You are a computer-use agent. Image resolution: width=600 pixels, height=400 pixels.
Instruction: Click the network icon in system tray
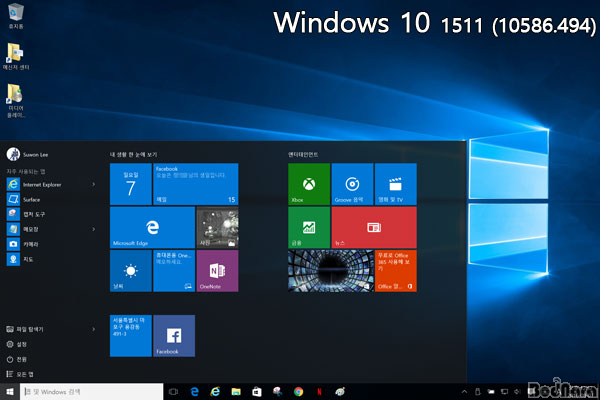(505, 392)
